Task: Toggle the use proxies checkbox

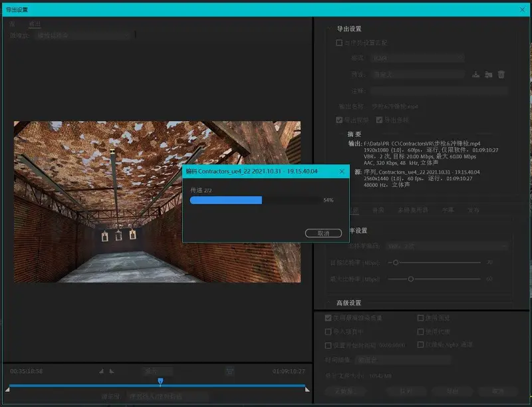Action: [420, 331]
